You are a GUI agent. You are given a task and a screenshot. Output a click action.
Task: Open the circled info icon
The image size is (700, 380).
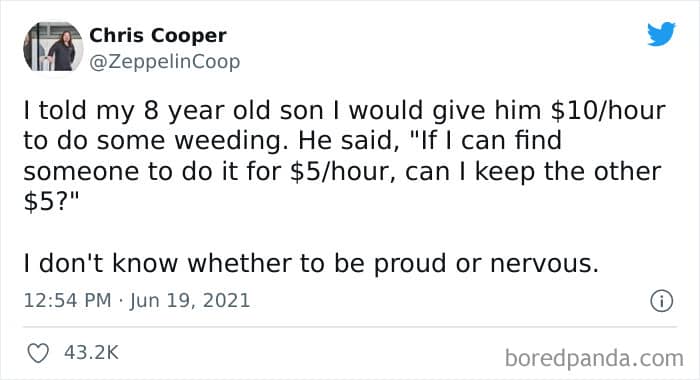pos(661,301)
